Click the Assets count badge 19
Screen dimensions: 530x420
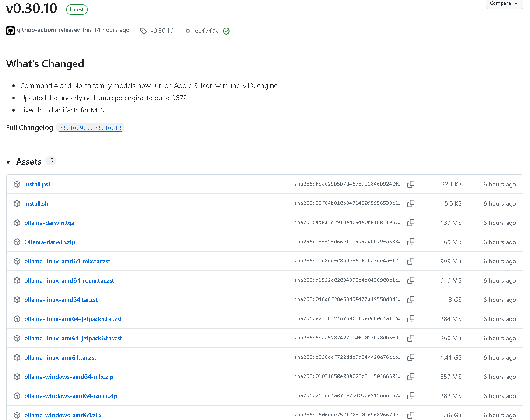(51, 161)
